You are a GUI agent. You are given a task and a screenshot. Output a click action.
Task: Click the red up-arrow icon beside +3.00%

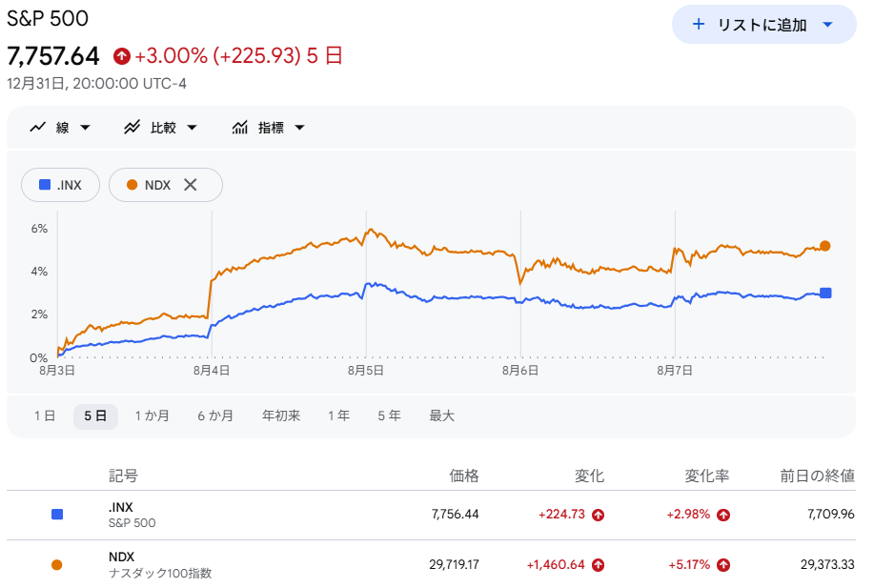coord(121,55)
